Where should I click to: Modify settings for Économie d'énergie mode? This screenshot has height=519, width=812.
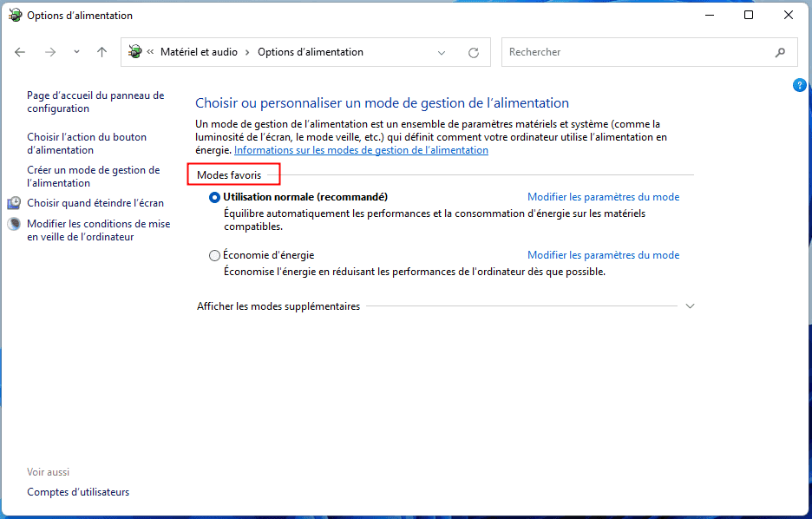603,255
